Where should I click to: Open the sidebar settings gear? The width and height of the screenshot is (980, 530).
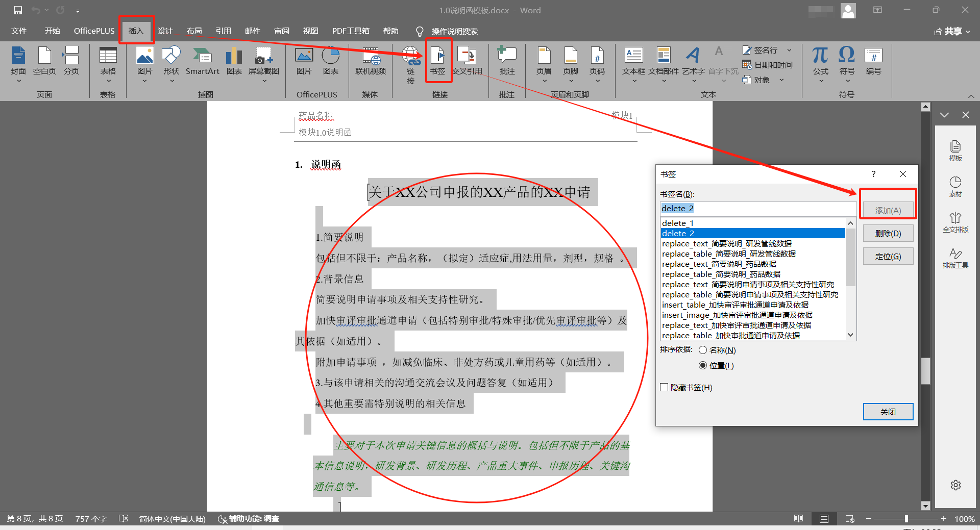(955, 485)
